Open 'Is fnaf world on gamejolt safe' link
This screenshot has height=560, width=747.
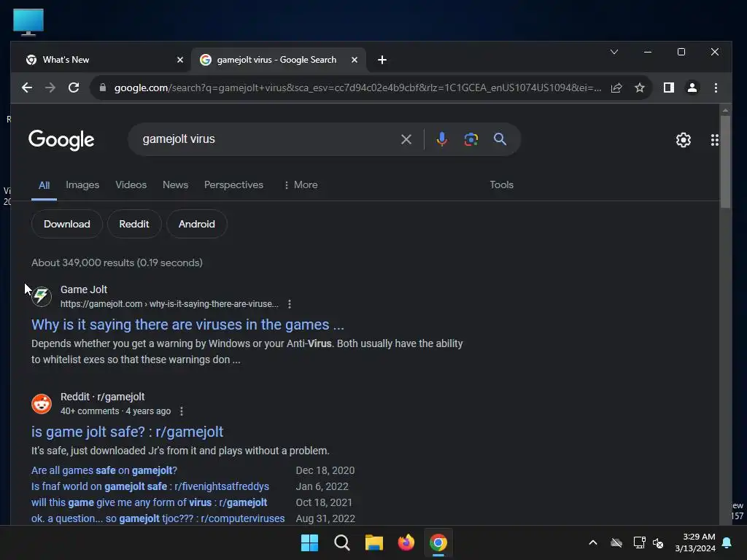[150, 486]
